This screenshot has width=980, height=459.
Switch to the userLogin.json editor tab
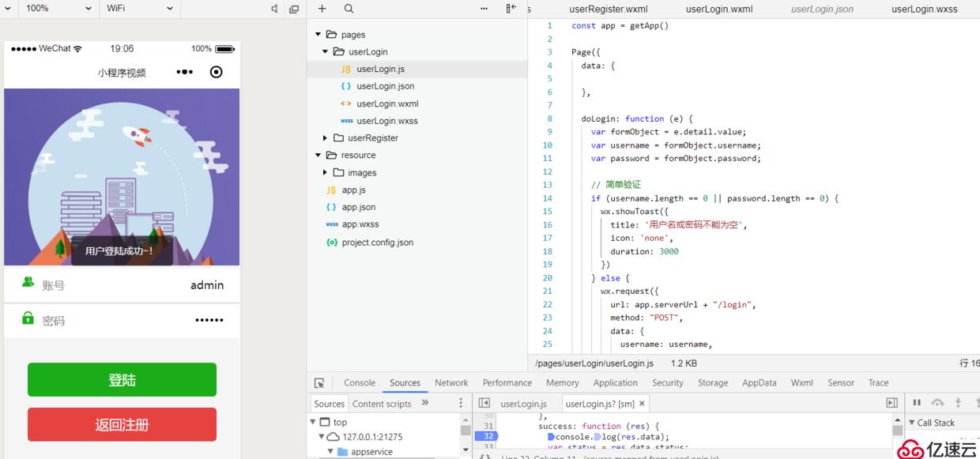click(x=822, y=9)
